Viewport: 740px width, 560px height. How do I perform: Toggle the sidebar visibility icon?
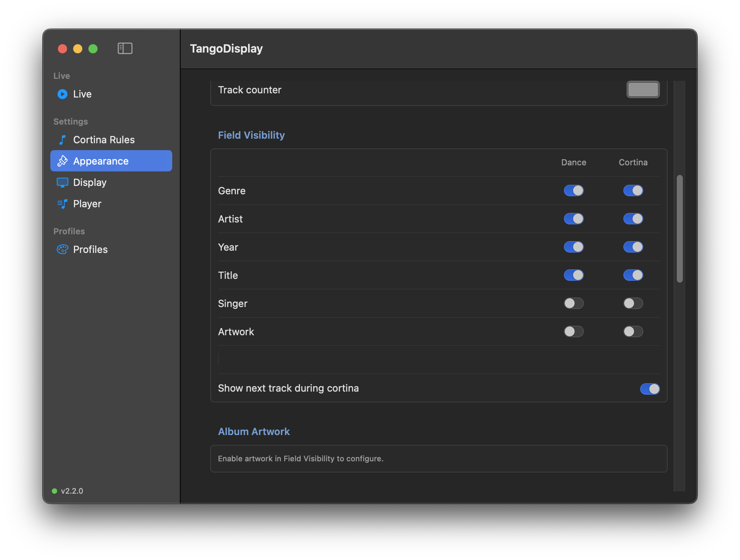point(125,48)
